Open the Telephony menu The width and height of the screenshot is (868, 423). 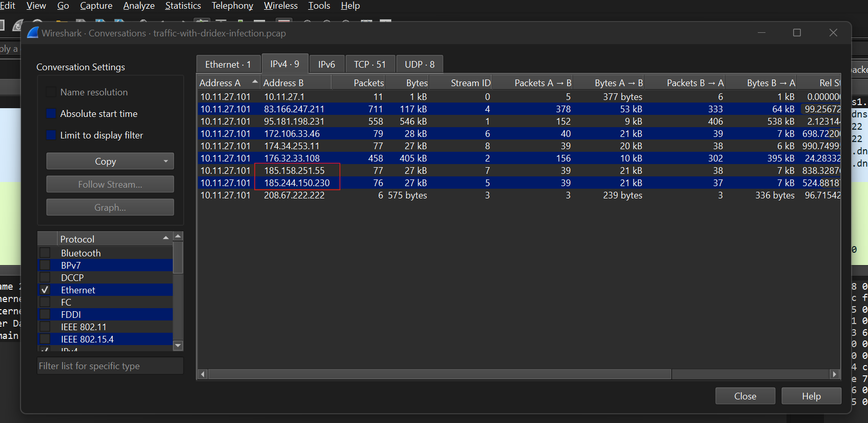coord(232,6)
